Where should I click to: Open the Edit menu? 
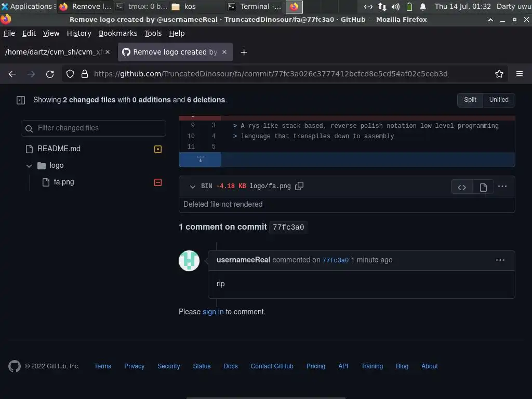(29, 33)
